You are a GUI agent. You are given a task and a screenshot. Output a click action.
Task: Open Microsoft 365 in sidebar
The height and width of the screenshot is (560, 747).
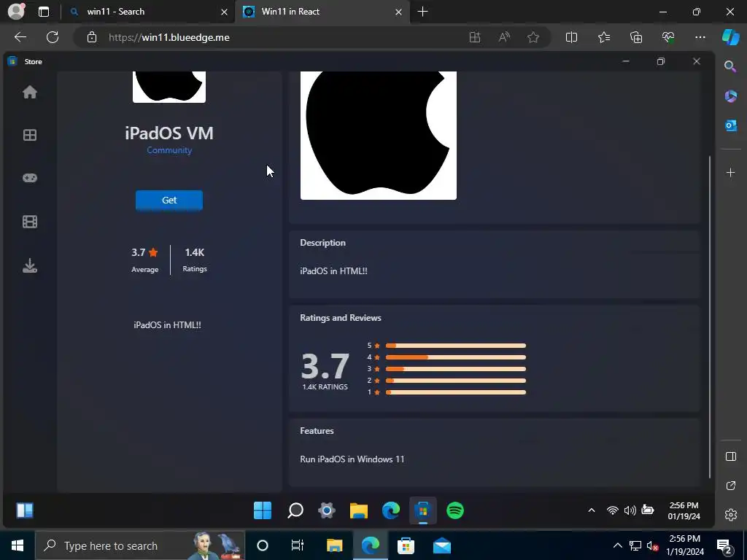coord(730,96)
